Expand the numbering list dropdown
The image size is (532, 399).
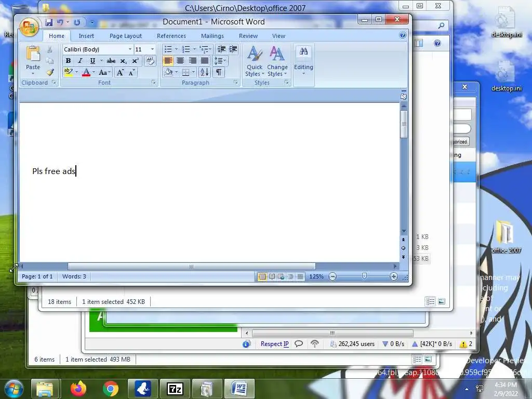tap(194, 49)
